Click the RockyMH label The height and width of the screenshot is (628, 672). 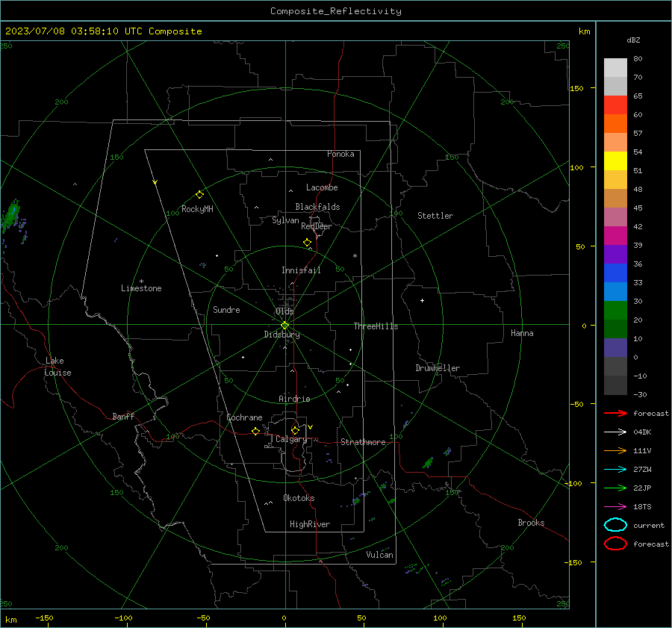(197, 209)
